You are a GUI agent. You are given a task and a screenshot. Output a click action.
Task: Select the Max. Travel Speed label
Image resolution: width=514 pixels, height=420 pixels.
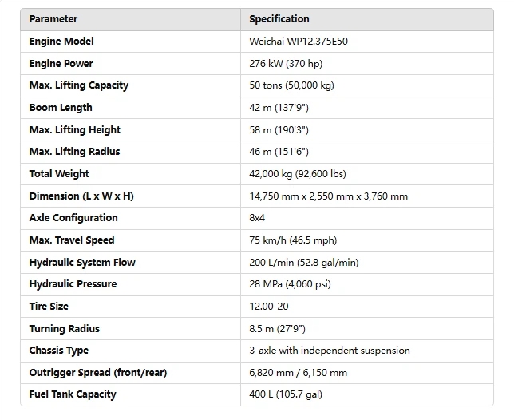(x=72, y=240)
